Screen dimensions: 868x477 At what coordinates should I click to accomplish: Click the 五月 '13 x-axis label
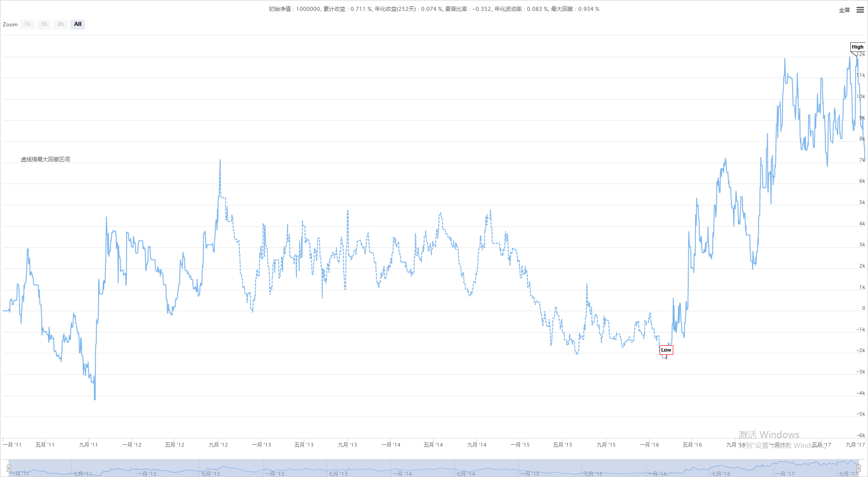(x=304, y=445)
